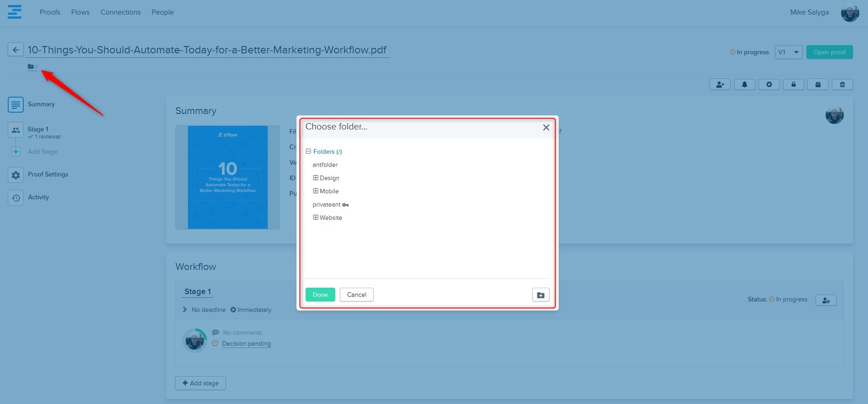The image size is (868, 404).
Task: Click the trash delete icon button
Action: [842, 84]
